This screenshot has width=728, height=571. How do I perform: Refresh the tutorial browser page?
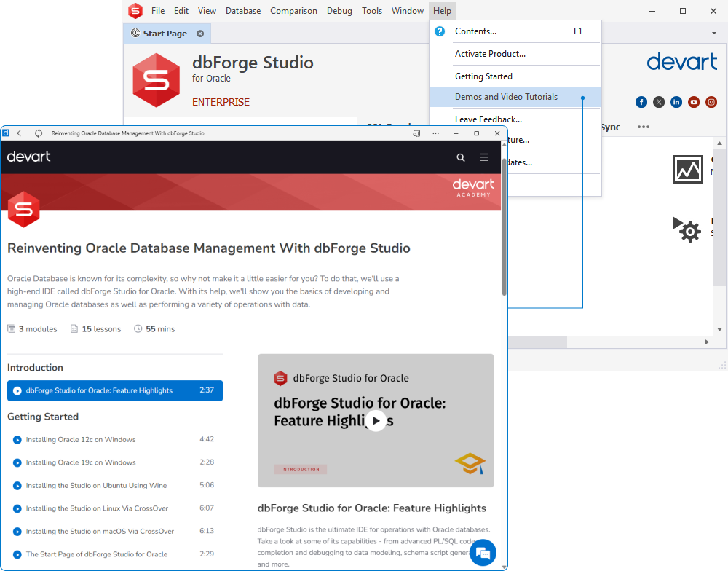click(39, 133)
